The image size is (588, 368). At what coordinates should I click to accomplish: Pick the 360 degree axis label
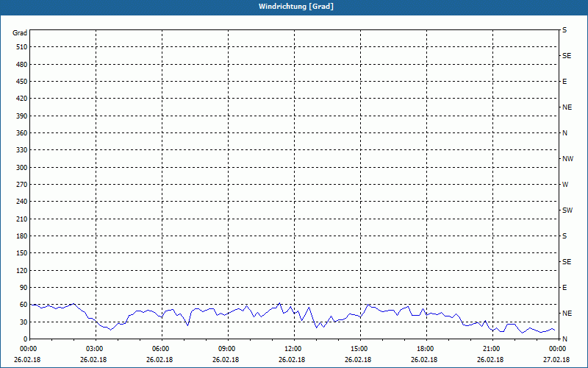tap(22, 133)
